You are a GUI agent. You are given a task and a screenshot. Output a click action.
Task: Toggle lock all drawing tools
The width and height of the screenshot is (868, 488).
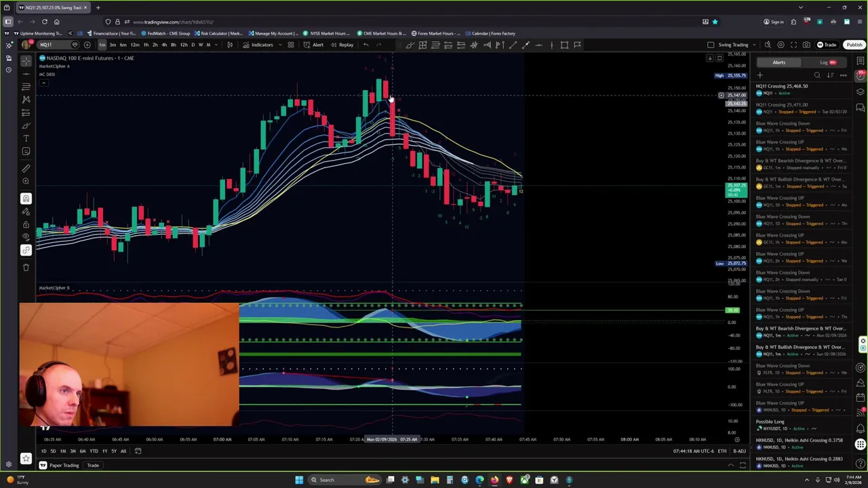pyautogui.click(x=26, y=224)
